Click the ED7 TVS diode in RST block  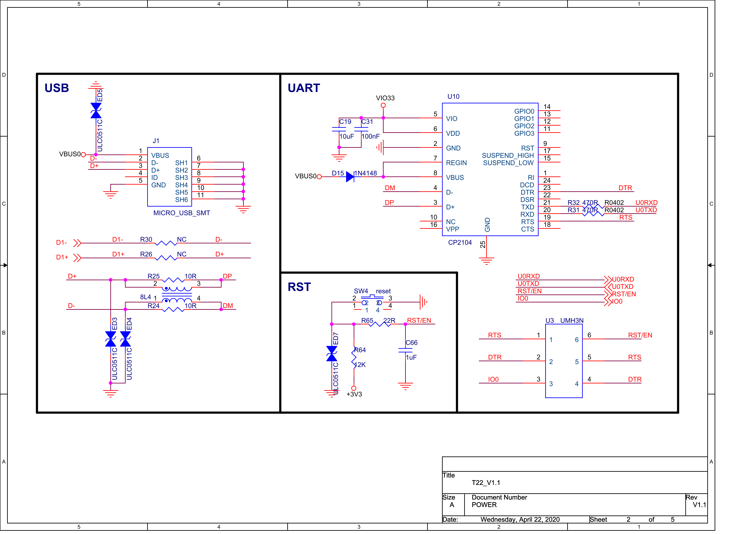pyautogui.click(x=332, y=353)
